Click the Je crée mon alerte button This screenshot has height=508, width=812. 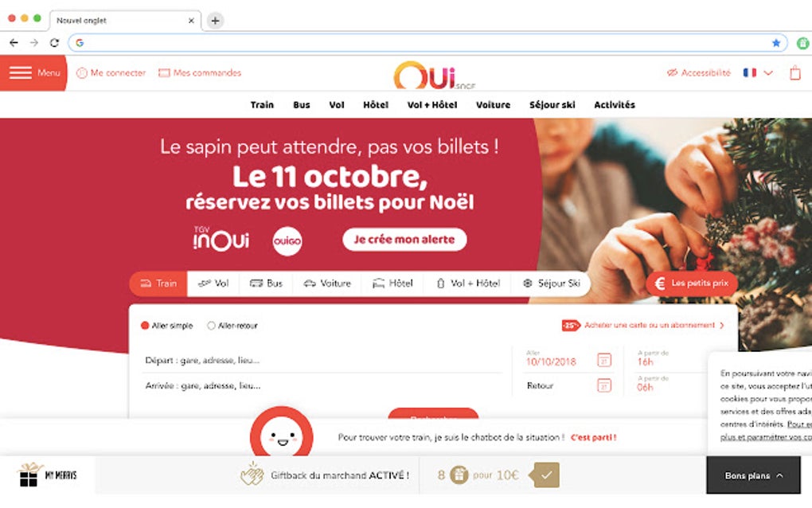404,239
